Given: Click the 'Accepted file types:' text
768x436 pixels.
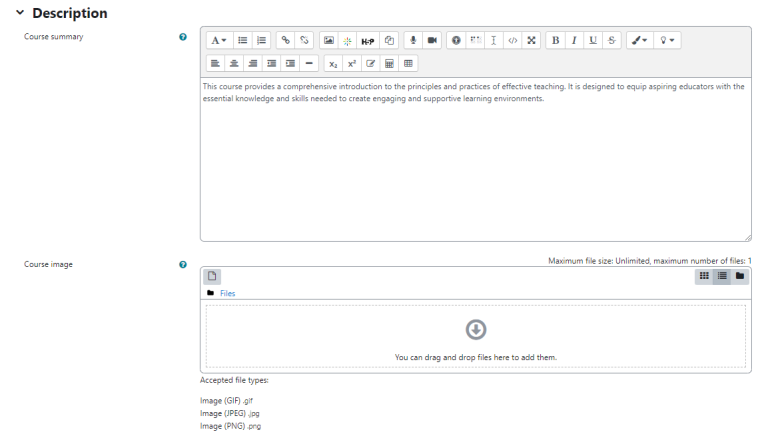Looking at the screenshot, I should [234, 380].
